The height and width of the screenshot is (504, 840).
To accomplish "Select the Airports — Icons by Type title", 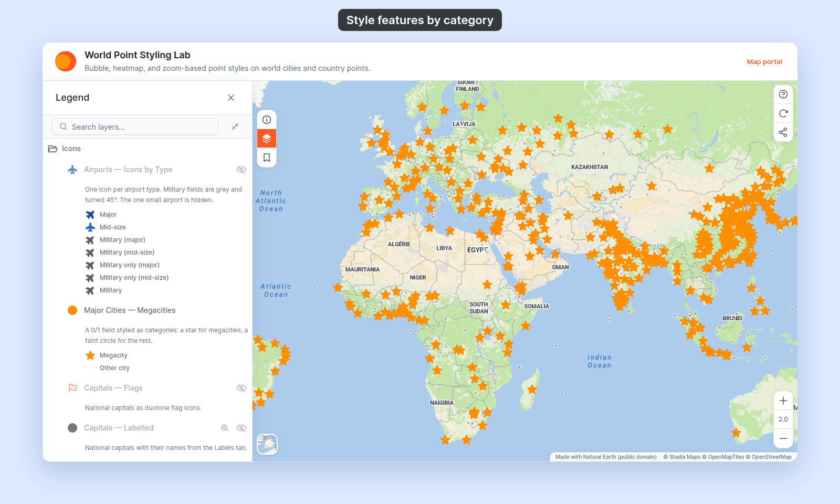I will (x=128, y=170).
